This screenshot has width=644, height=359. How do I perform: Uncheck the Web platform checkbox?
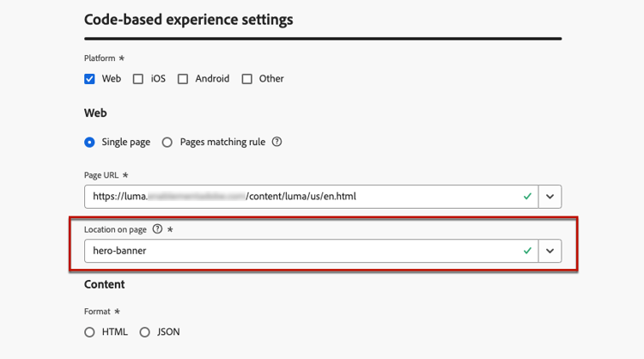pyautogui.click(x=90, y=79)
